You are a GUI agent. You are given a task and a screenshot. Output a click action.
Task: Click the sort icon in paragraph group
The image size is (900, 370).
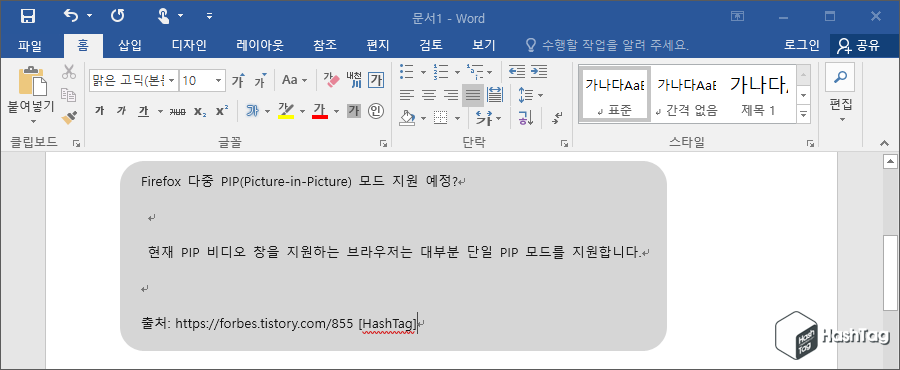pyautogui.click(x=526, y=118)
